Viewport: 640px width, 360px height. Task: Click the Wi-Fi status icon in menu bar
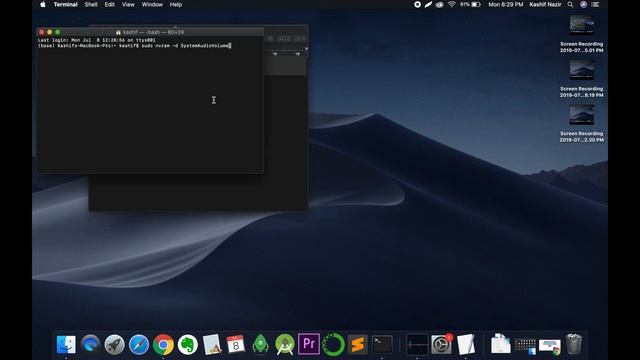pos(451,4)
